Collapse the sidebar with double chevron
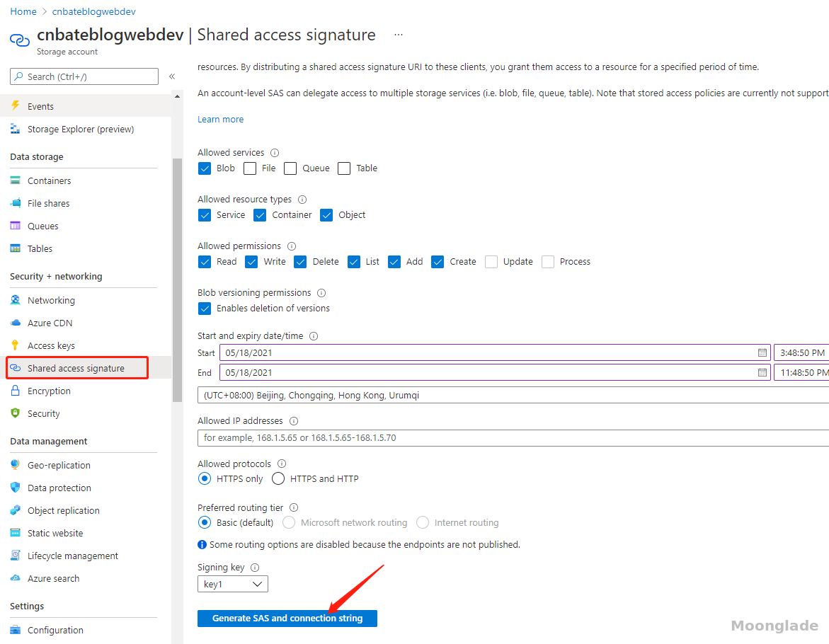The width and height of the screenshot is (829, 644). pyautogui.click(x=172, y=76)
